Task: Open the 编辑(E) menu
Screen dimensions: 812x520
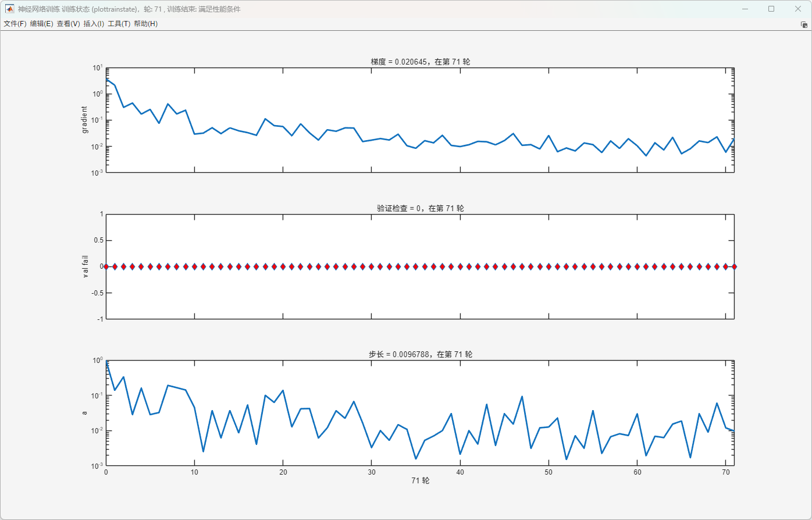Action: tap(41, 24)
